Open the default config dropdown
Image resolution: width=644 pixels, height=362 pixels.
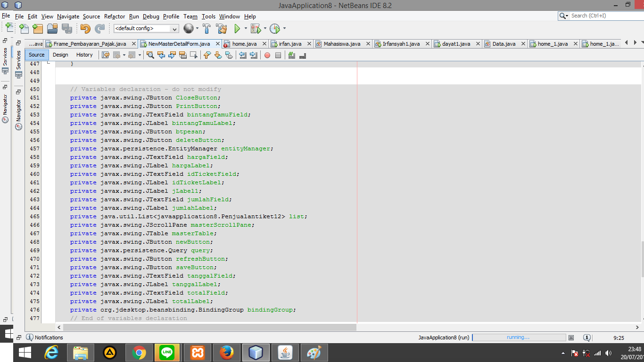click(175, 28)
